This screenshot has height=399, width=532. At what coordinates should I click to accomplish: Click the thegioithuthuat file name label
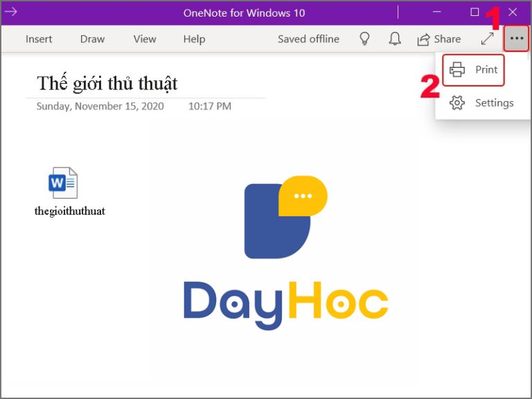click(x=70, y=211)
